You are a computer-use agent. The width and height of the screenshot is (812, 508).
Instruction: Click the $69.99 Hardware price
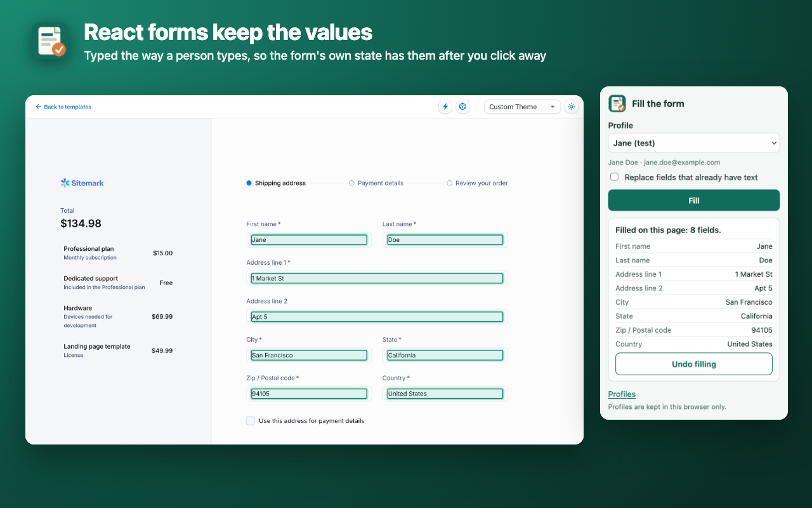(x=162, y=316)
